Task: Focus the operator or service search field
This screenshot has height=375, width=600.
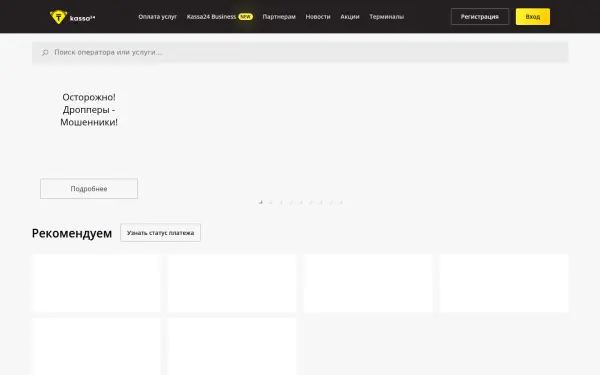Action: pos(300,52)
